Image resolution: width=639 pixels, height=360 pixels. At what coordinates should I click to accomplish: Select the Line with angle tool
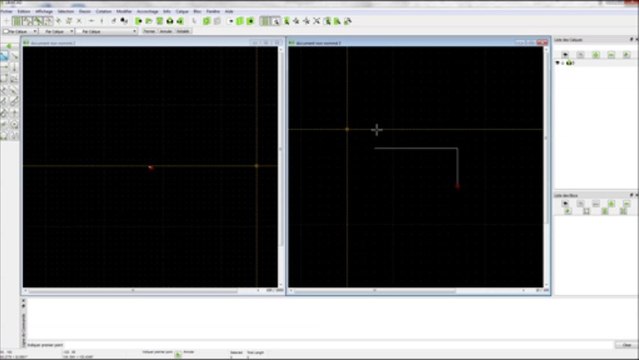click(x=14, y=56)
